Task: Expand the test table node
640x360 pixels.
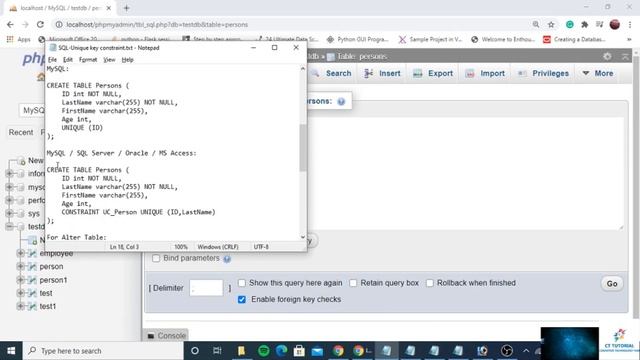Action: click(20, 293)
